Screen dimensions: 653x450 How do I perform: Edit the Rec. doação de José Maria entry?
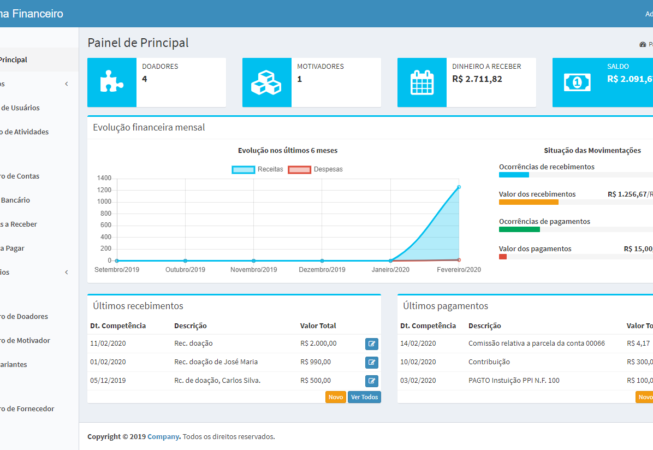click(x=372, y=362)
